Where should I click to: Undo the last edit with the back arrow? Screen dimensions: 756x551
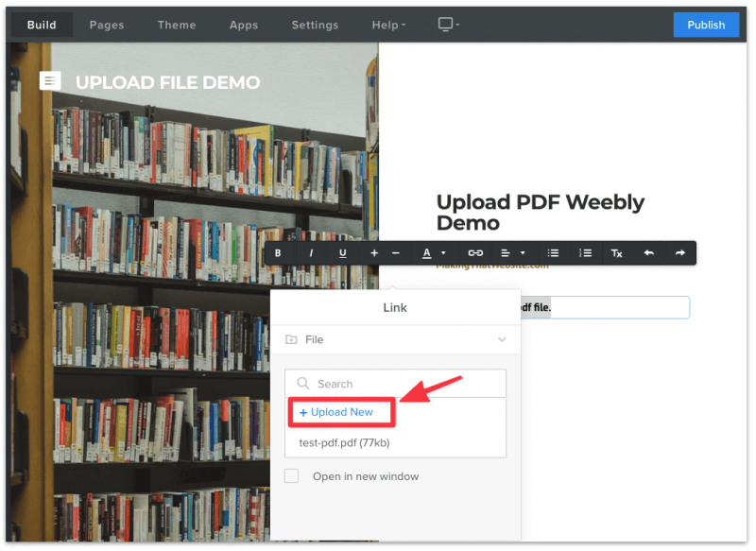click(648, 253)
